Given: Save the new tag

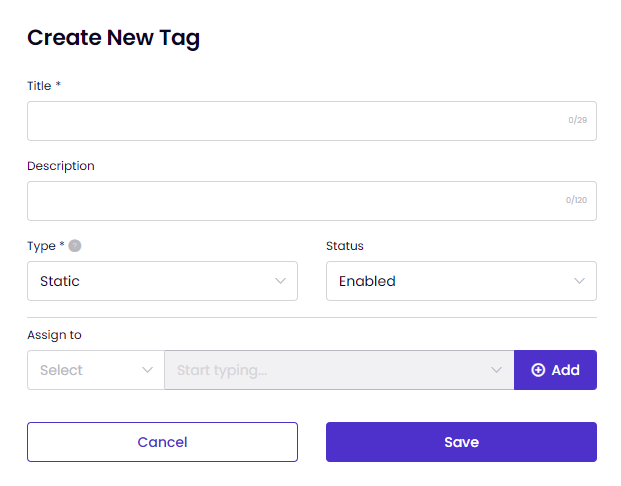Looking at the screenshot, I should [461, 442].
